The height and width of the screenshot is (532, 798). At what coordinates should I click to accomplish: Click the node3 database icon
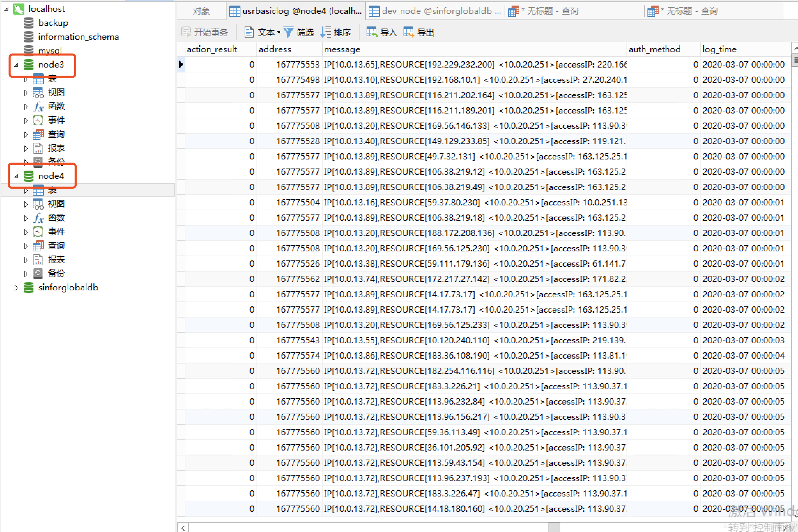(x=29, y=64)
